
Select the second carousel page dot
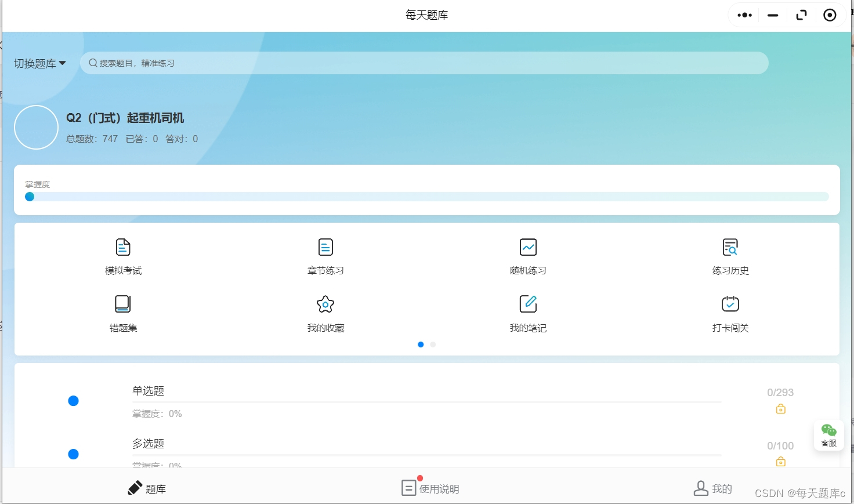tap(433, 345)
